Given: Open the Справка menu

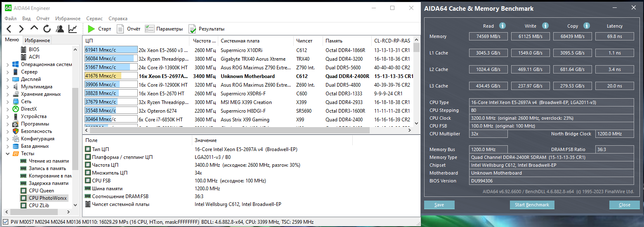Looking at the screenshot, I should coord(118,19).
